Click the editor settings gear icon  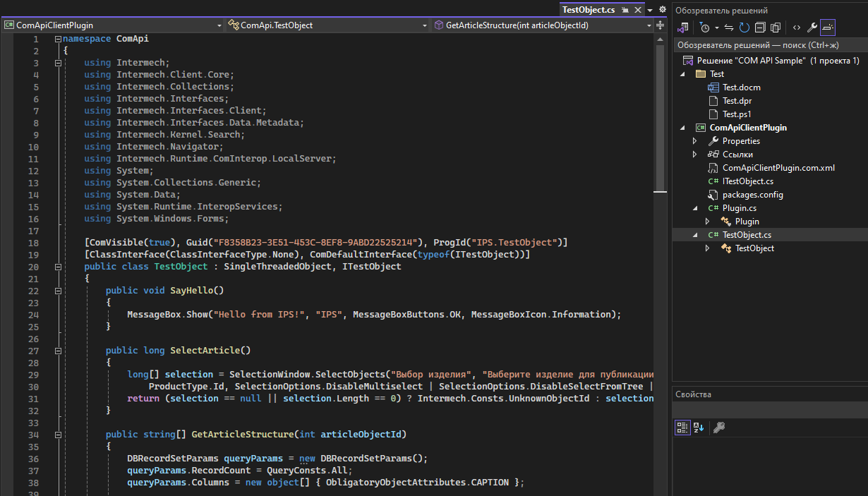tap(662, 10)
